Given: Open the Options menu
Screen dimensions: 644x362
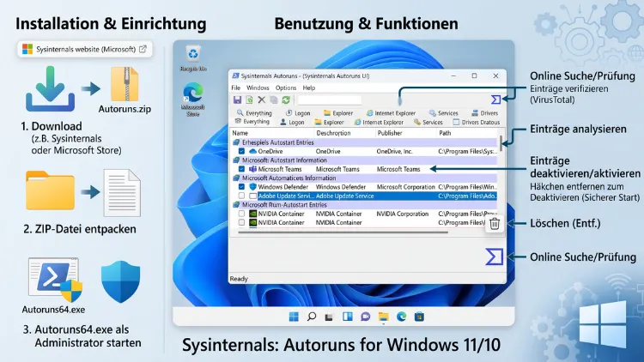Looking at the screenshot, I should pyautogui.click(x=286, y=87).
